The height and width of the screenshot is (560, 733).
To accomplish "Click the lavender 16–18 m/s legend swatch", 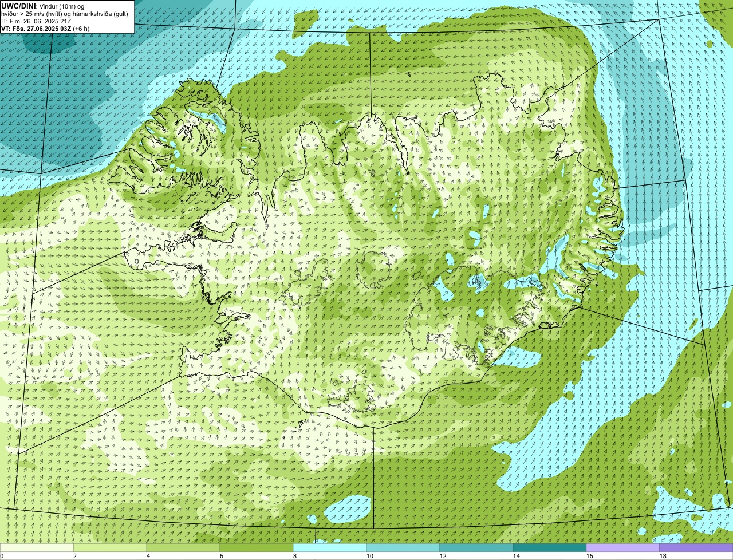I will [623, 548].
